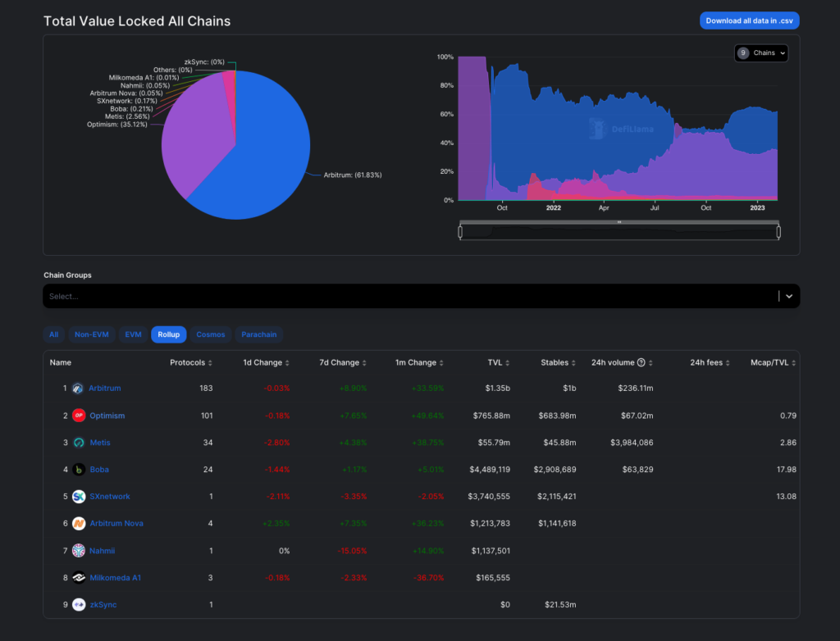Image resolution: width=840 pixels, height=641 pixels.
Task: Open the SXnetwork chain link
Action: coord(110,497)
